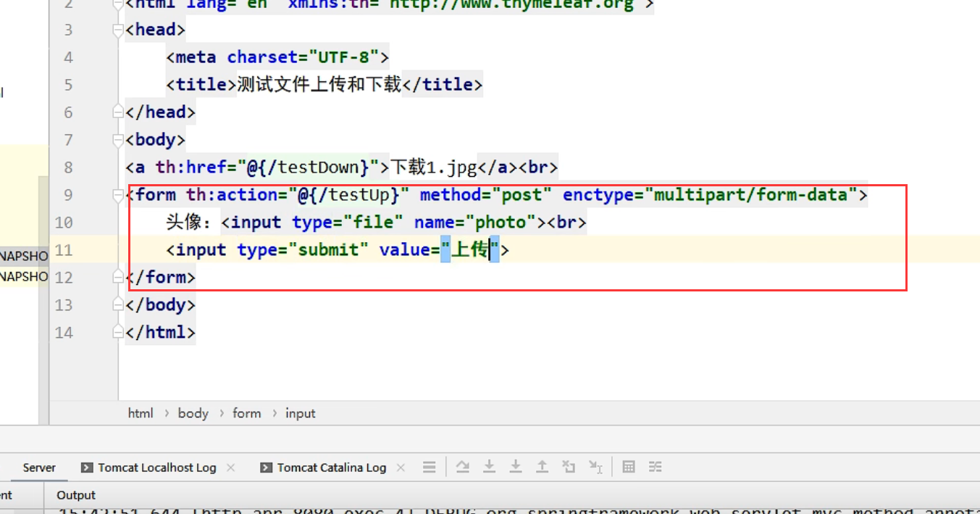Click the Tomcat icon on Catalina Log tab
This screenshot has height=514, width=980.
pos(267,467)
